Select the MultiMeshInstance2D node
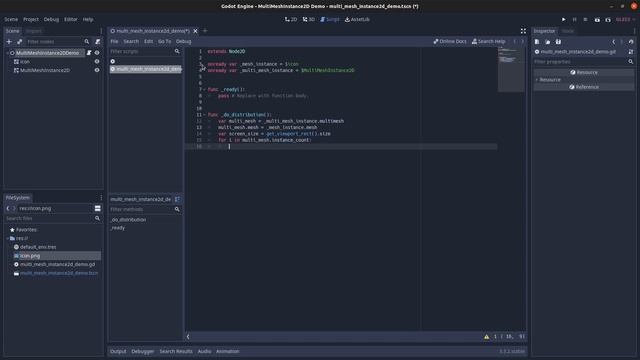Viewport: 640px width, 360px height. coord(44,70)
